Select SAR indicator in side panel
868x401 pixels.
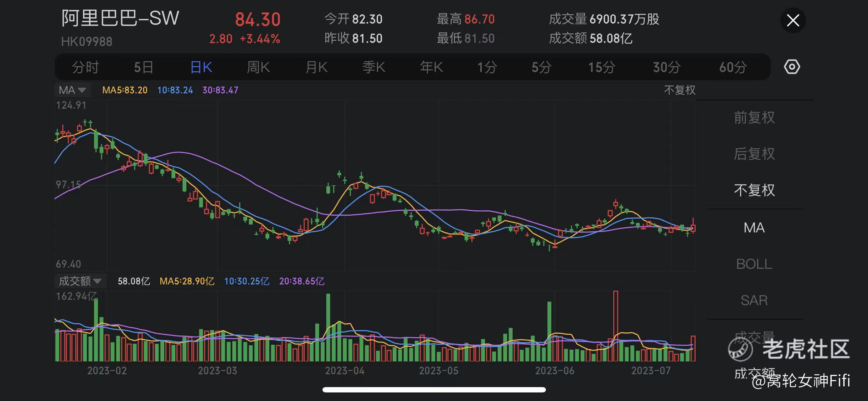(754, 300)
